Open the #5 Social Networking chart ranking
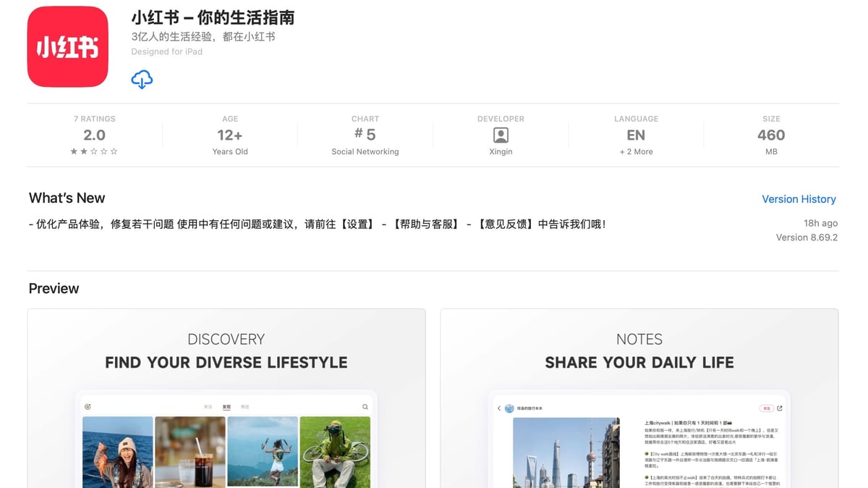Screen dimensions: 868x488 tap(365, 135)
